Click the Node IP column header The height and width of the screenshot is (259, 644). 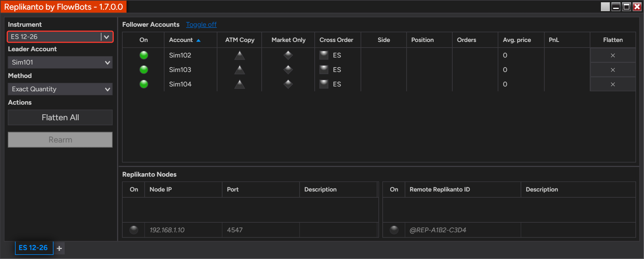183,189
